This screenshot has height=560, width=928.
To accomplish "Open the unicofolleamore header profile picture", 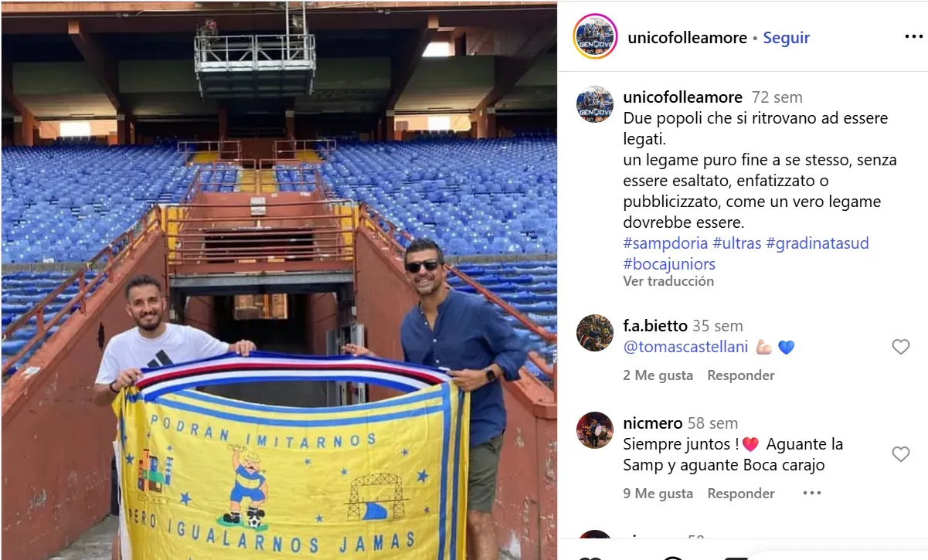I will coord(595,36).
